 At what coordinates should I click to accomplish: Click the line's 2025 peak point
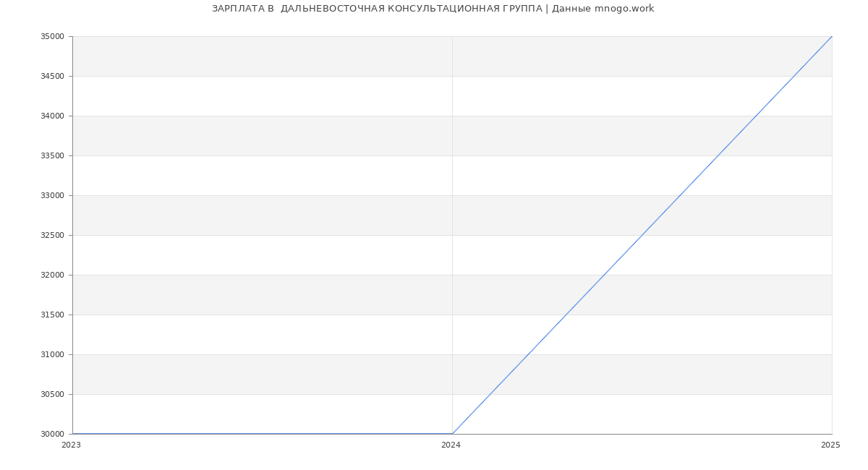832,36
